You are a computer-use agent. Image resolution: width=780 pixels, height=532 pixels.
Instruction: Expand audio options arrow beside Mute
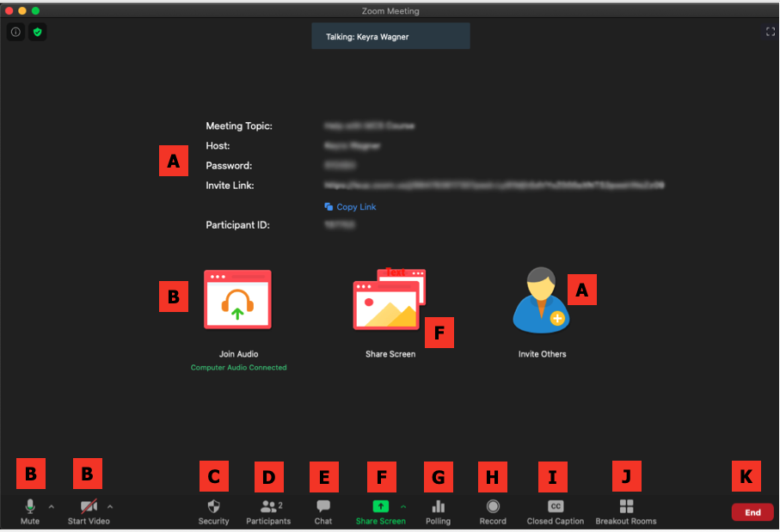pos(52,506)
